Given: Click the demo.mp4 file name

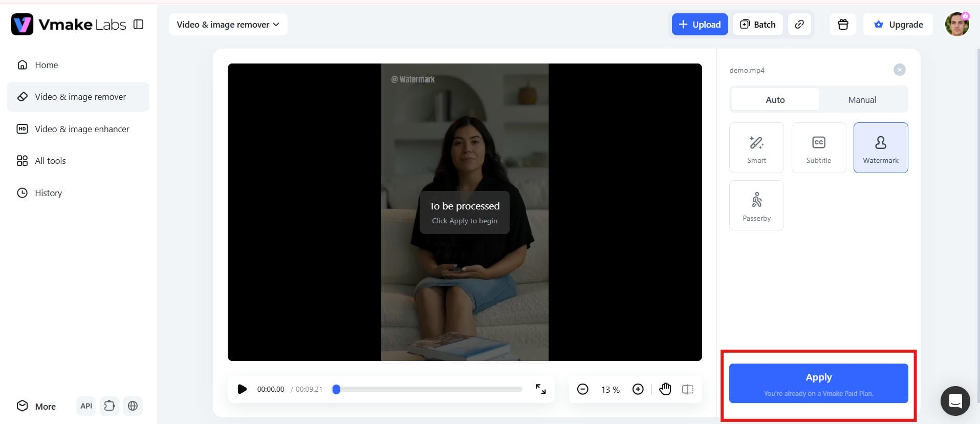Looking at the screenshot, I should [747, 70].
